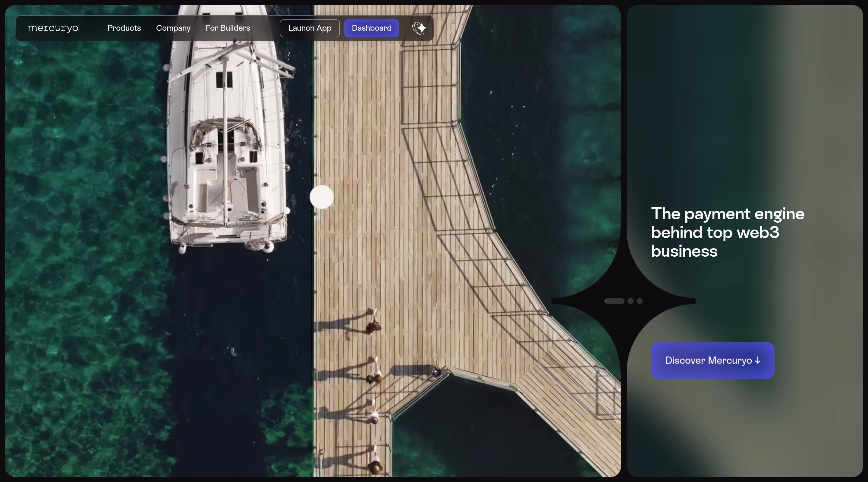Click the mercuryo logo
This screenshot has height=482, width=868.
[53, 28]
